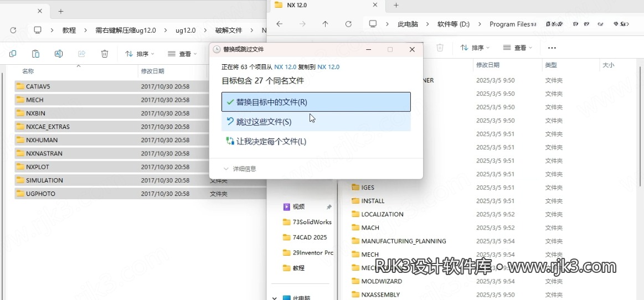Click 此电脑 in the NX 12.0 breadcrumb
644x300 pixels.
pos(408,24)
